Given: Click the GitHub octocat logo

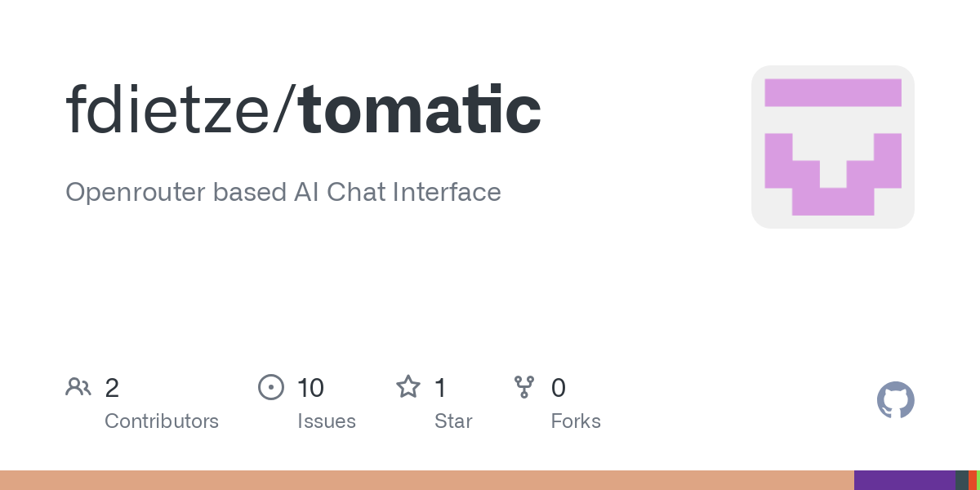Looking at the screenshot, I should (x=895, y=401).
